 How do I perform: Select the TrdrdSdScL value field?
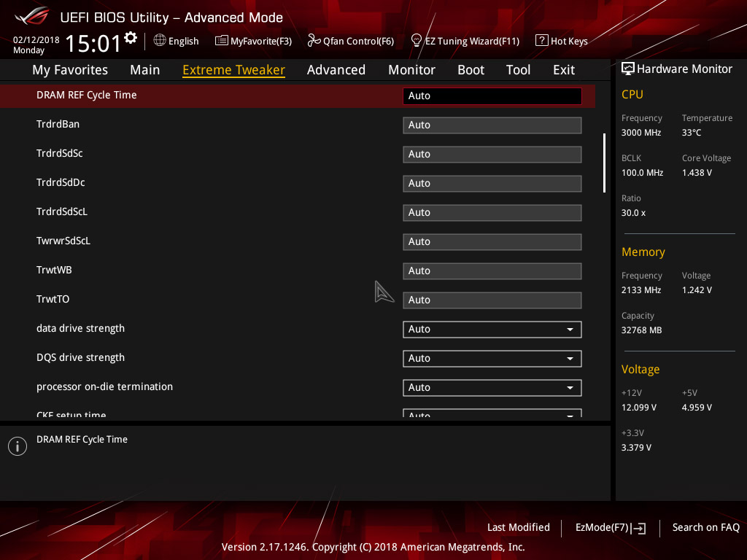pyautogui.click(x=492, y=212)
